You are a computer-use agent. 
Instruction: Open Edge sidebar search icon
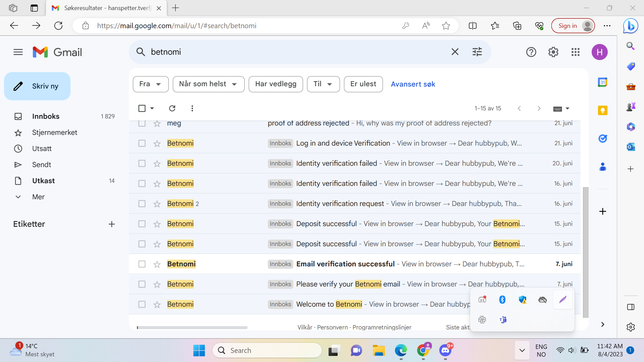point(631,46)
